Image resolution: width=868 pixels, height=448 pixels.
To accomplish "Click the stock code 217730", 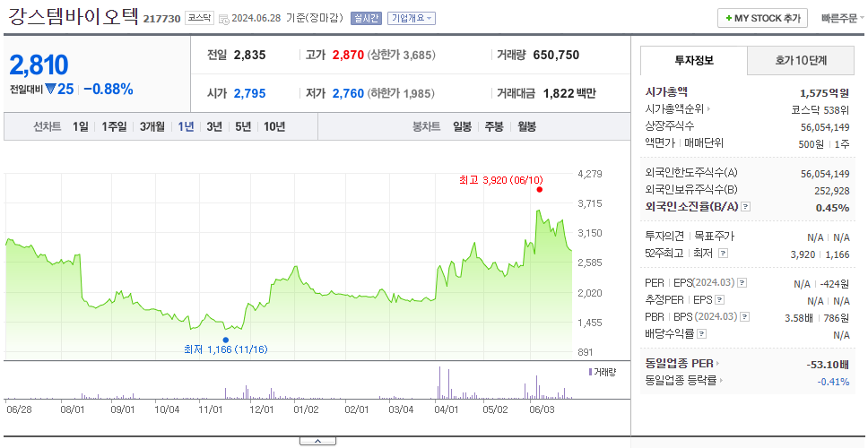I will point(162,19).
